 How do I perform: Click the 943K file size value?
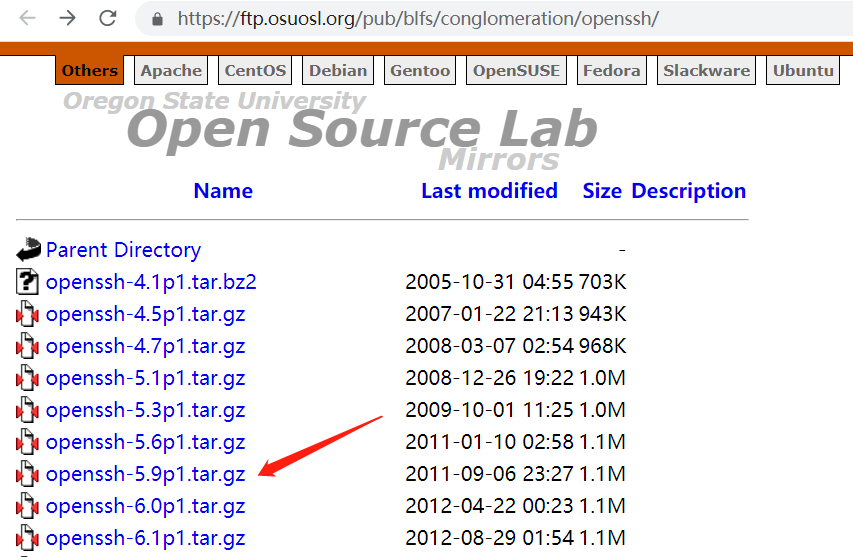tap(602, 314)
